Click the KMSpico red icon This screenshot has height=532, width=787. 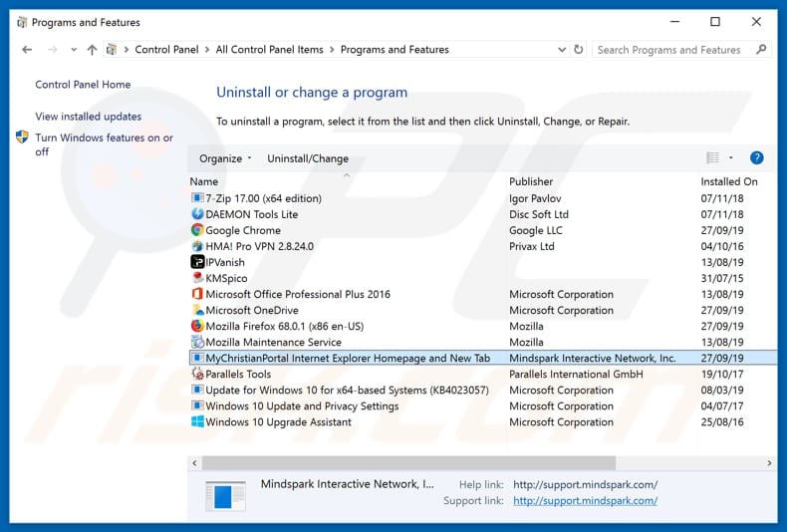[197, 278]
